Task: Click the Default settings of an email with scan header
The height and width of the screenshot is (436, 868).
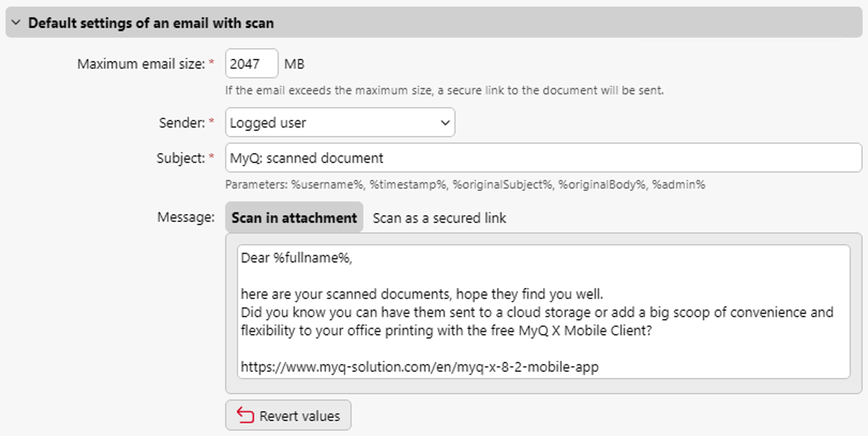Action: [x=151, y=23]
